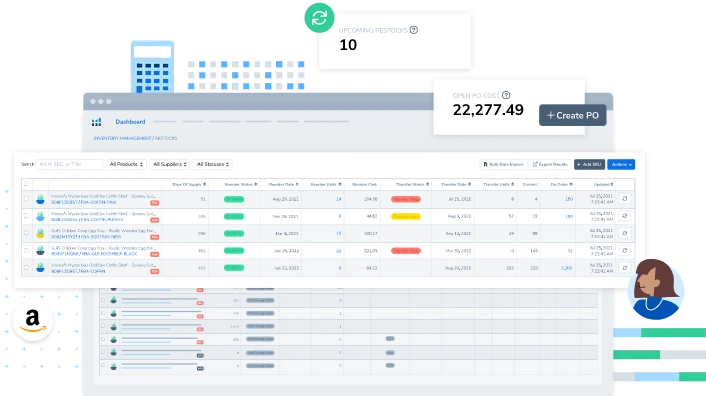Viewport: 706px width, 396px height.
Task: Click the Amazon logo badge
Action: click(32, 320)
